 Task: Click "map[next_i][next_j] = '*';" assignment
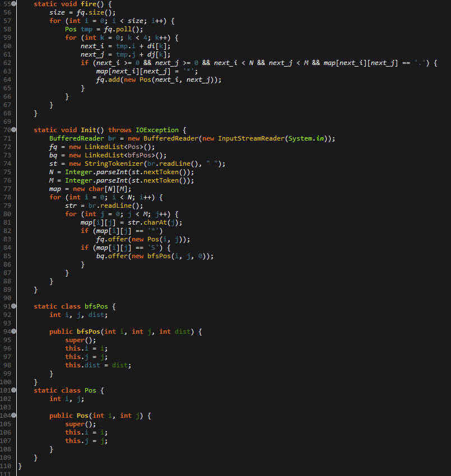click(147, 71)
